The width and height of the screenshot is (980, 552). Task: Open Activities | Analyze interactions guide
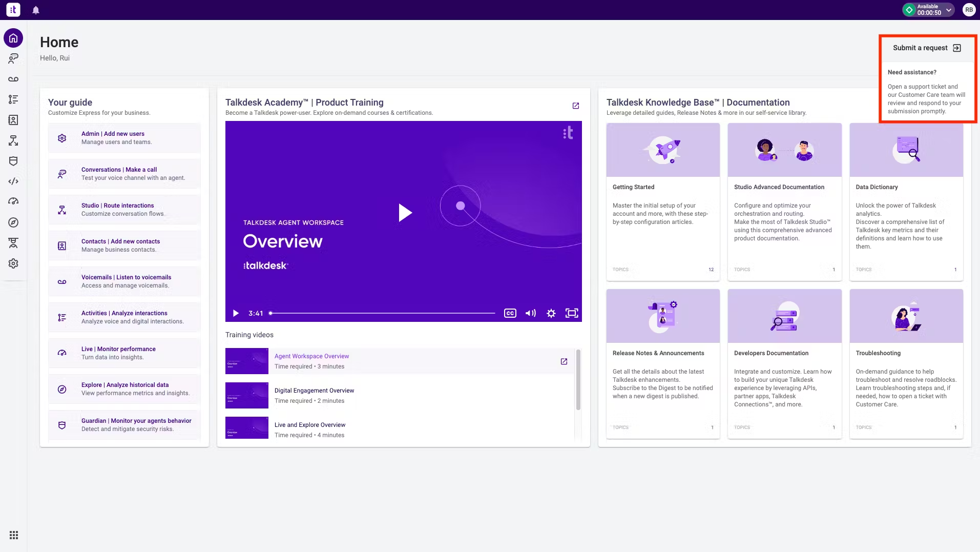(124, 317)
